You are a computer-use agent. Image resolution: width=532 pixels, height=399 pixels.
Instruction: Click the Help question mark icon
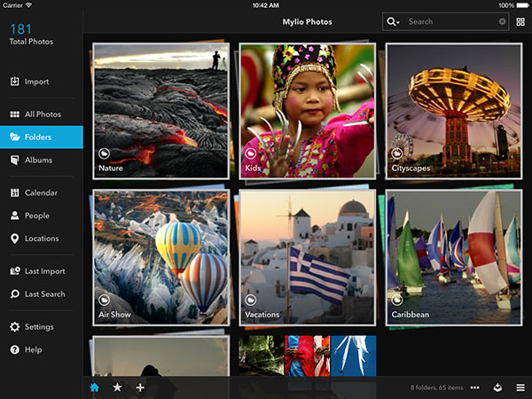click(x=14, y=349)
